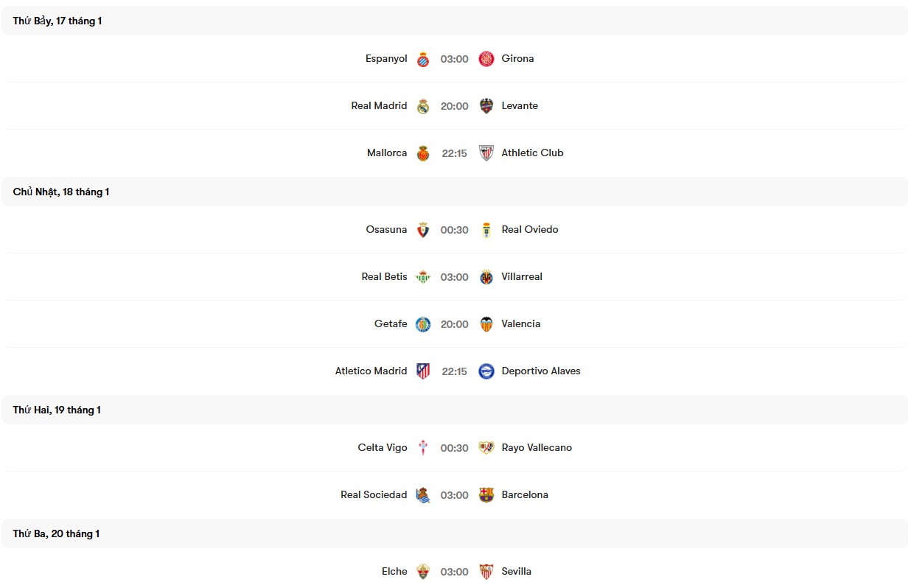The width and height of the screenshot is (914, 588).
Task: Select the Villarreal club crest
Action: [486, 276]
